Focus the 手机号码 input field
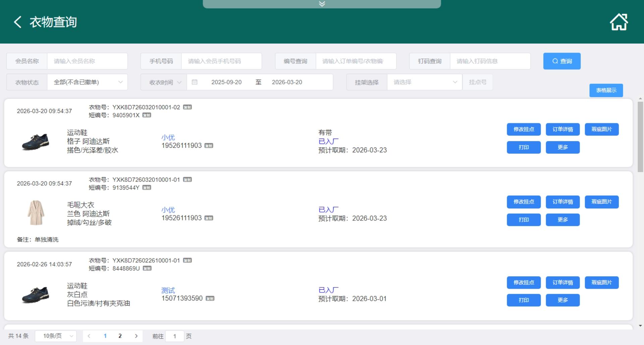Viewport: 644px width, 345px height. pyautogui.click(x=221, y=61)
